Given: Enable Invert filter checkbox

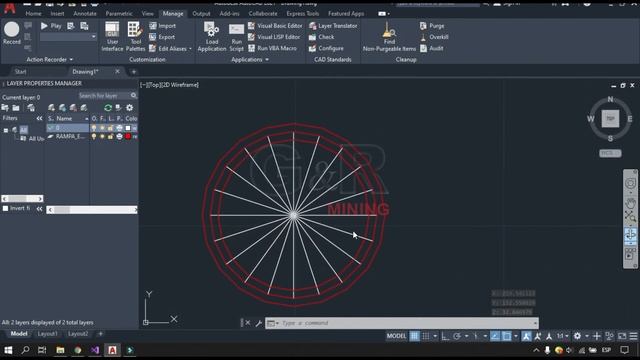Looking at the screenshot, I should (5, 208).
